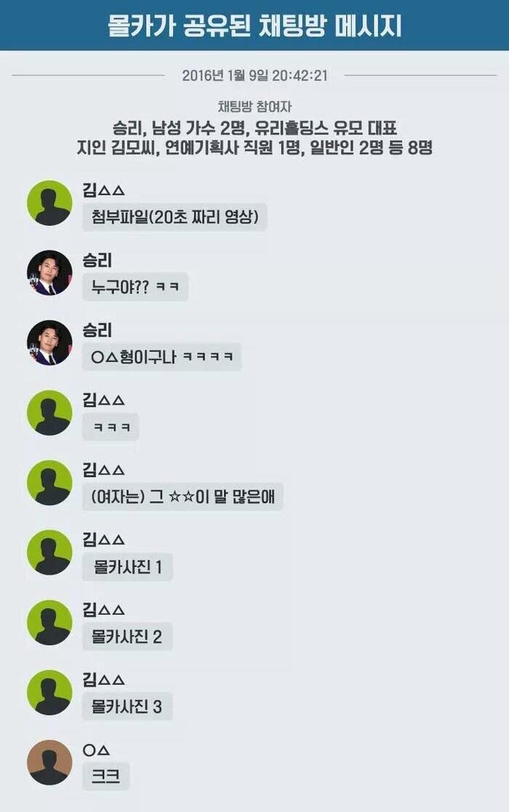Click the green avatar beside the lone ㅋㅋㅋ bubble
This screenshot has width=509, height=812.
pyautogui.click(x=49, y=413)
